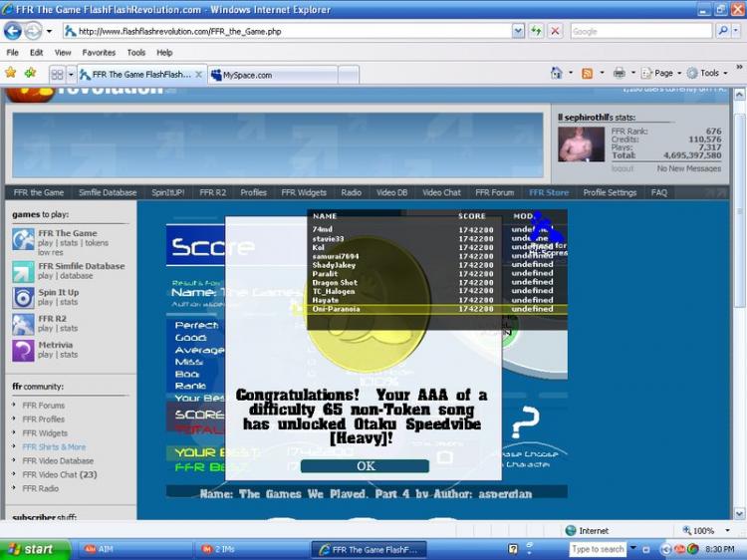747x560 pixels.
Task: Click the Google search box
Action: pyautogui.click(x=640, y=31)
